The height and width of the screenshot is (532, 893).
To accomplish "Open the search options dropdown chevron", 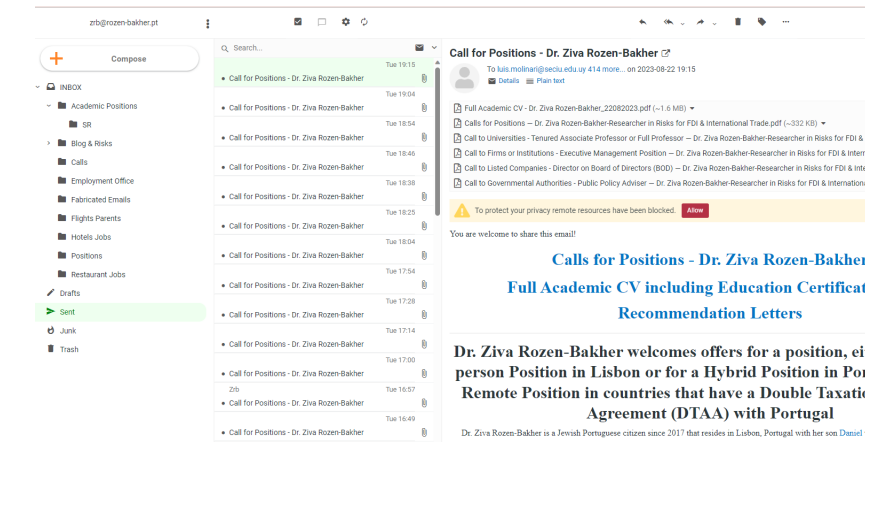I will 434,48.
